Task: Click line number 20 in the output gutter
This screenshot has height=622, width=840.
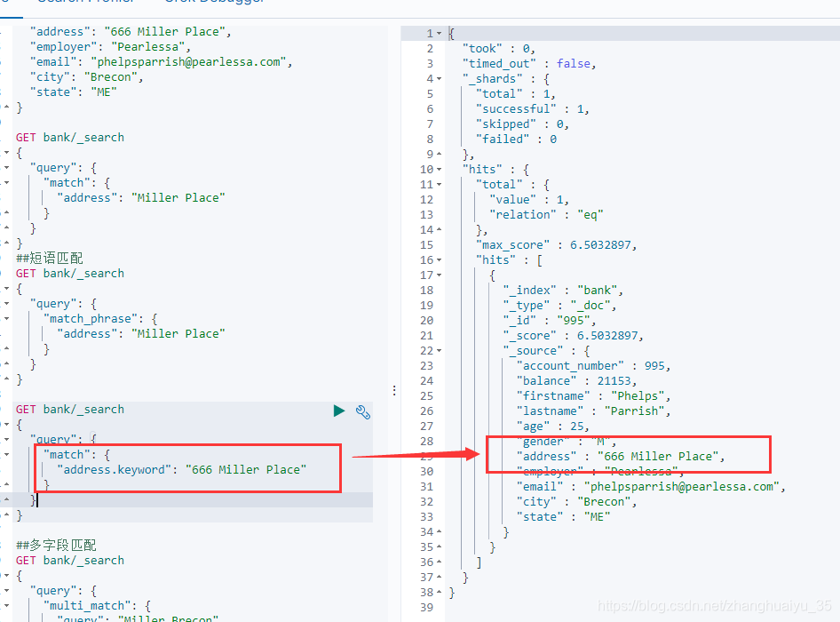Action: pyautogui.click(x=426, y=320)
